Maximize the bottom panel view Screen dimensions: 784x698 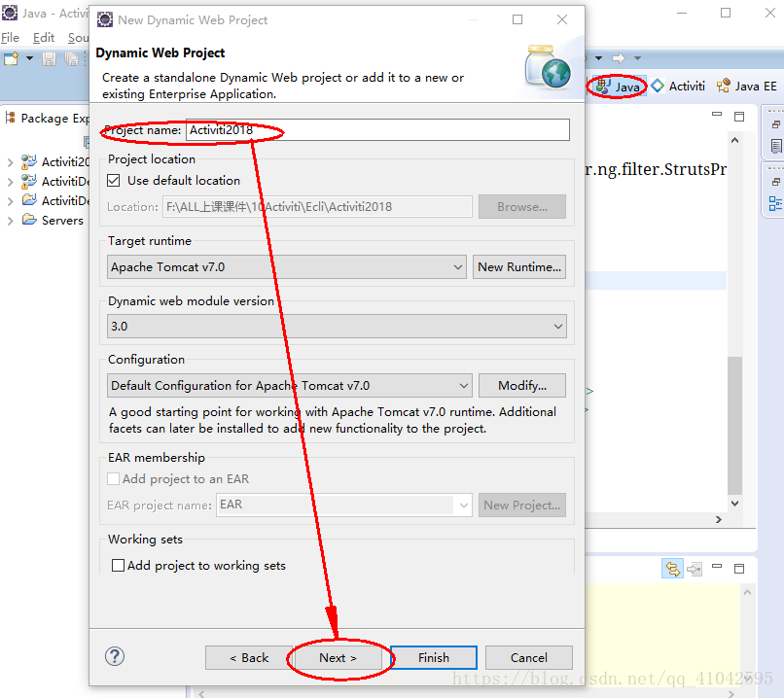click(x=739, y=568)
